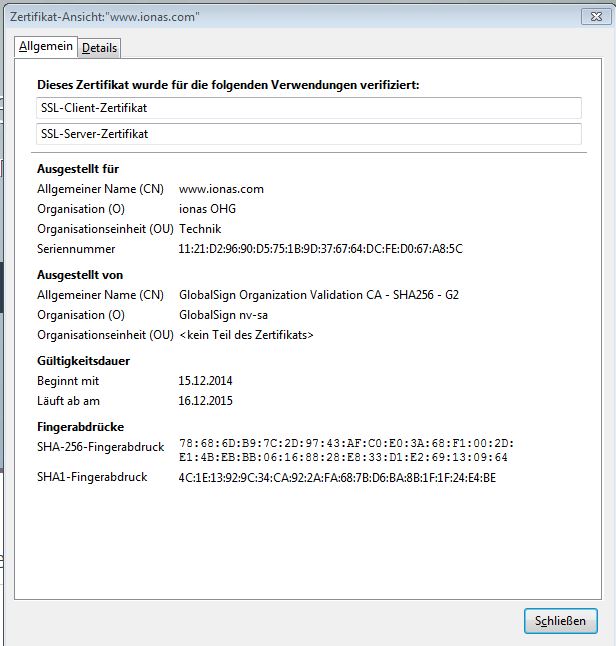The width and height of the screenshot is (616, 646).
Task: Click the GlobalSign nv-sa organisation value
Action: pos(223,315)
